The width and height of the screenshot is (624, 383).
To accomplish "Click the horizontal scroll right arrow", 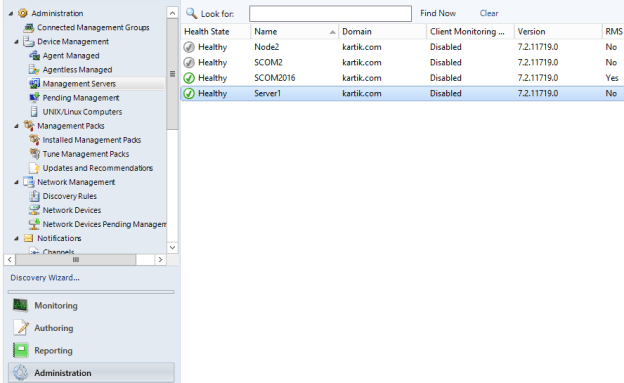I will 160,260.
